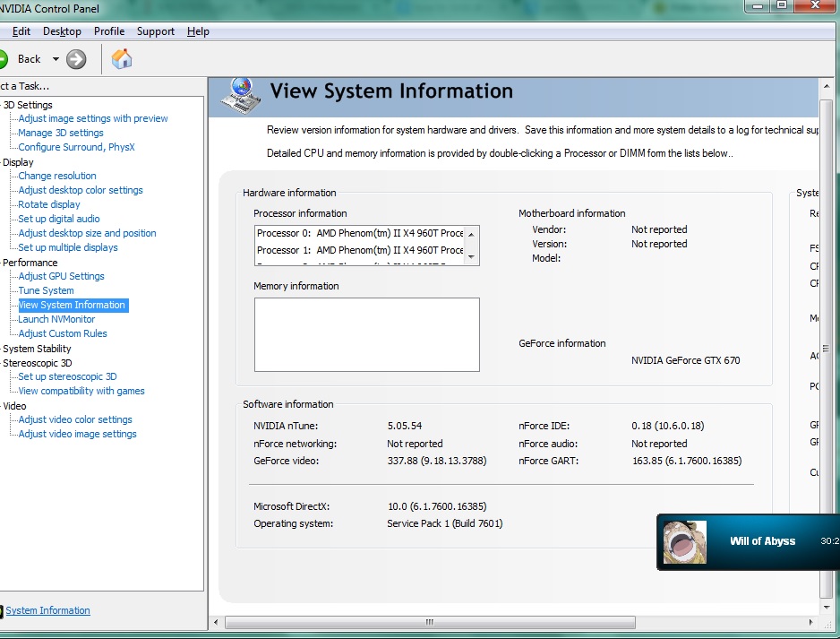
Task: Collapse the Stereoscopic 3D category
Action: point(37,363)
